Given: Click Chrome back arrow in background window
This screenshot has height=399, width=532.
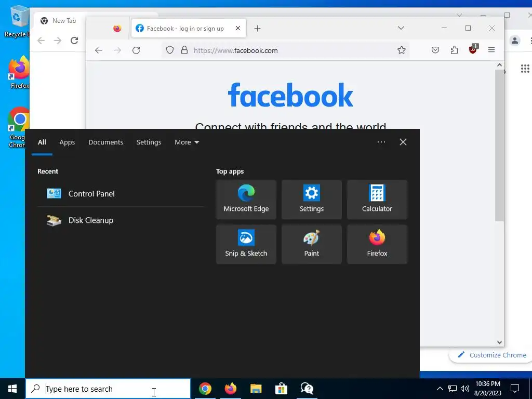Looking at the screenshot, I should click(41, 41).
